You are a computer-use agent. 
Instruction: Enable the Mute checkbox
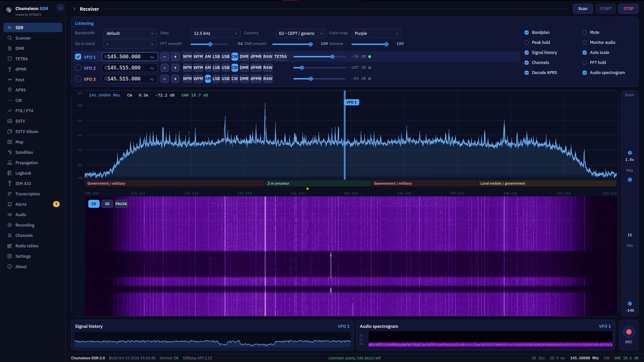click(585, 33)
